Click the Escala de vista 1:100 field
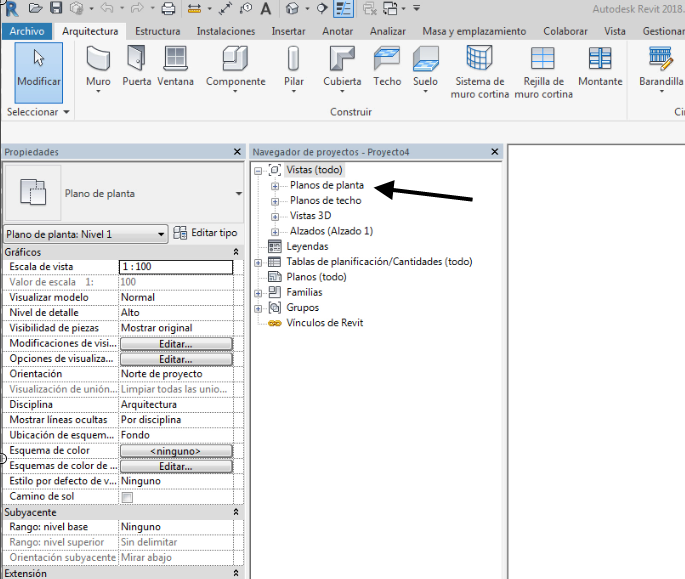Screen dimensions: 685x579 click(x=176, y=267)
